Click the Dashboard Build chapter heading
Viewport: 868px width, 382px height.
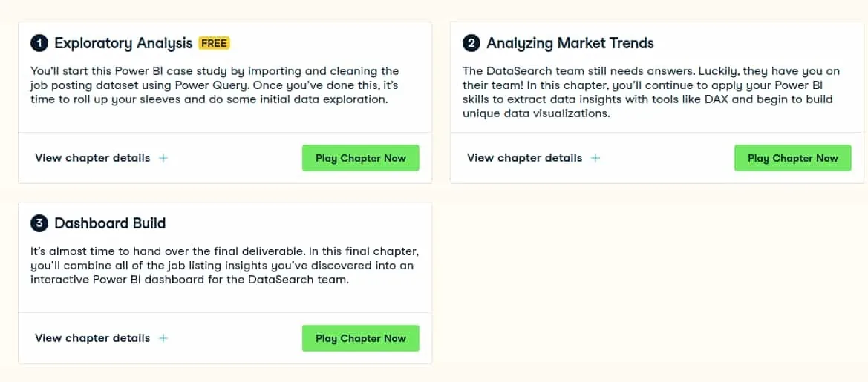[110, 224]
